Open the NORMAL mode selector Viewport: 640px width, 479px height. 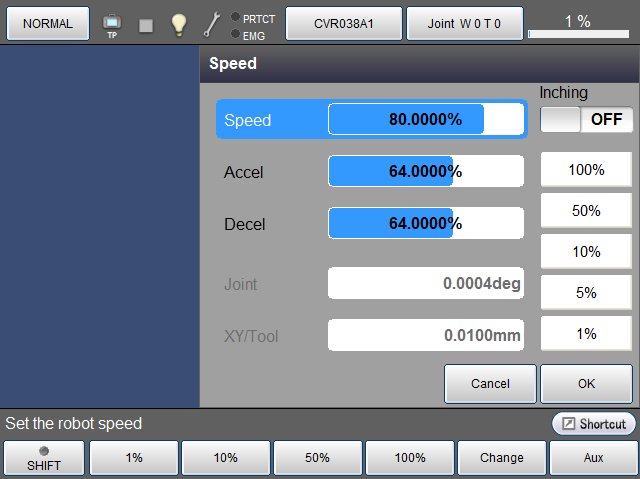pos(48,23)
